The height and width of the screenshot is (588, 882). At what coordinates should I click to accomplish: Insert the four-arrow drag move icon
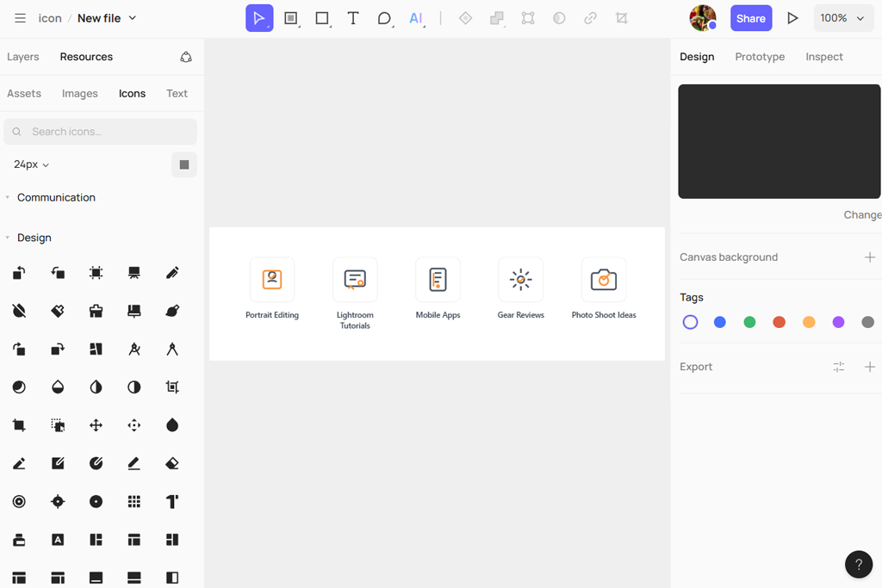[x=96, y=425]
